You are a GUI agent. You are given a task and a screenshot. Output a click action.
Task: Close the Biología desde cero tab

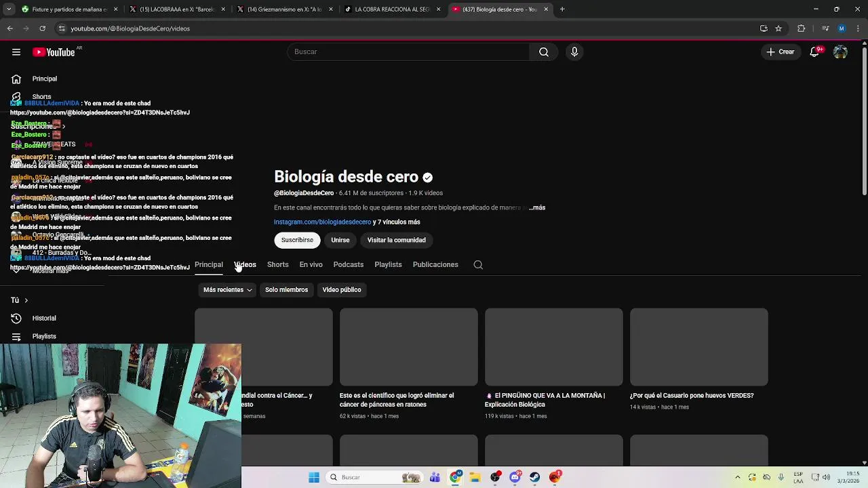point(546,9)
